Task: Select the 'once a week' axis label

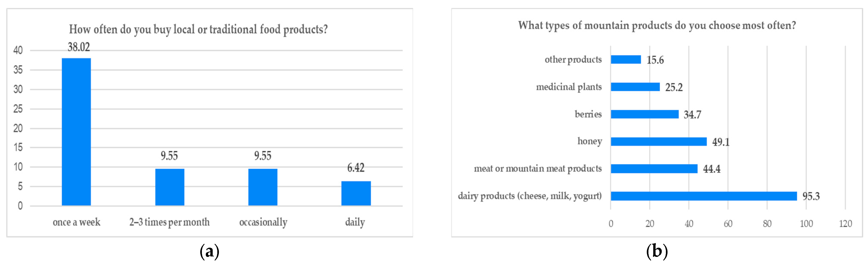Action: [x=76, y=222]
